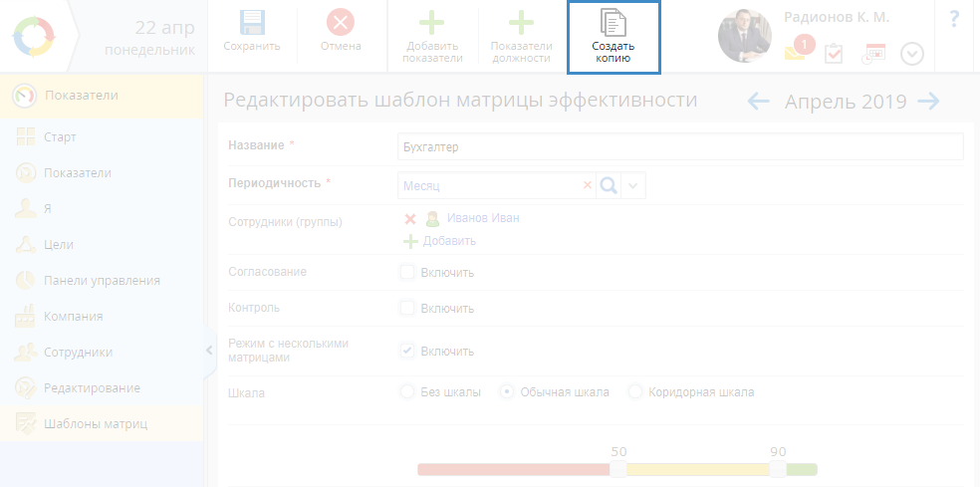Screen dimensions: 980x487
Task: Click the magnifier search icon in Периодичность
Action: point(609,185)
